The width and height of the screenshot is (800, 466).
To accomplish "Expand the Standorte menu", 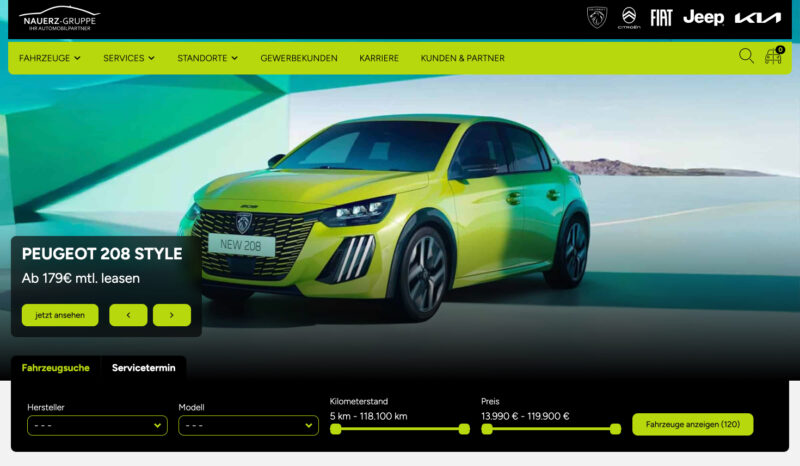I will coord(207,58).
